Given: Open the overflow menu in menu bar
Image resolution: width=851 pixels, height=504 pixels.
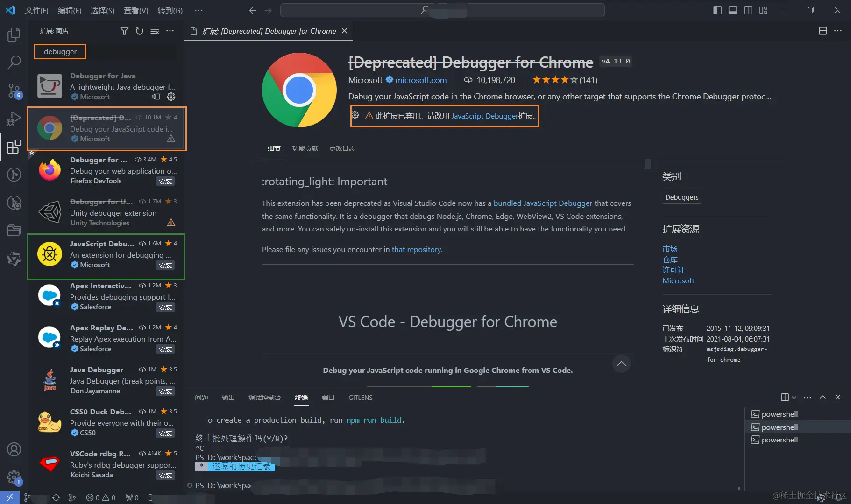Looking at the screenshot, I should (x=199, y=10).
